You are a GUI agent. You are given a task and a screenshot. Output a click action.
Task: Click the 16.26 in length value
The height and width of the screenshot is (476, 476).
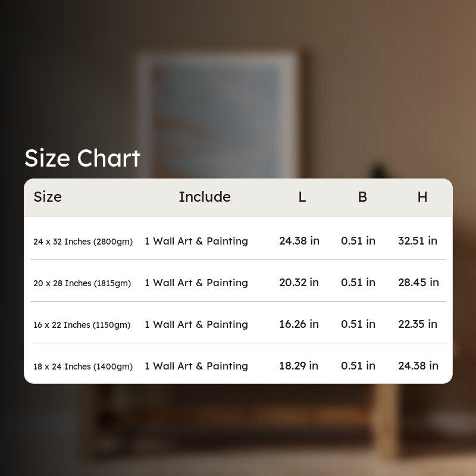(x=299, y=324)
